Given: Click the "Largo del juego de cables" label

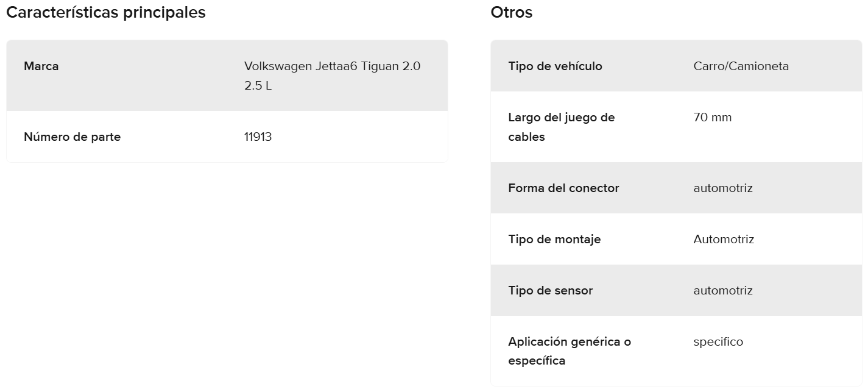Looking at the screenshot, I should [x=561, y=127].
